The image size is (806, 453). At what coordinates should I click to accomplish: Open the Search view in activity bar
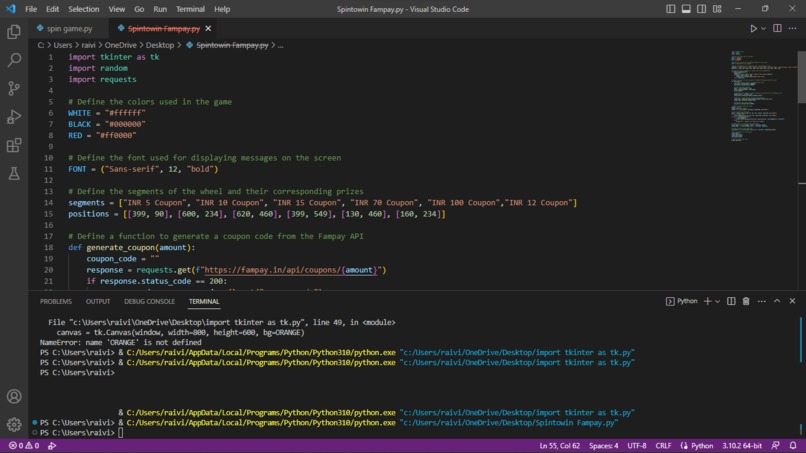pos(14,60)
